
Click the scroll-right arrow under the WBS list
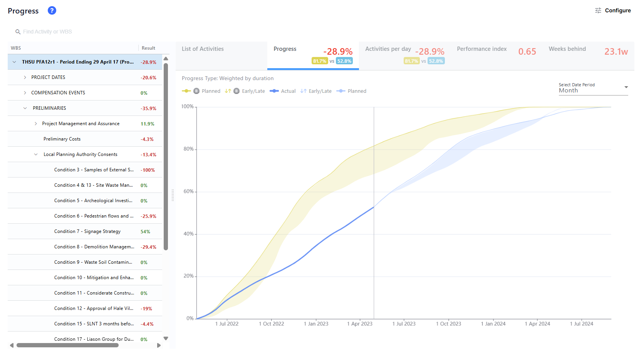point(159,345)
